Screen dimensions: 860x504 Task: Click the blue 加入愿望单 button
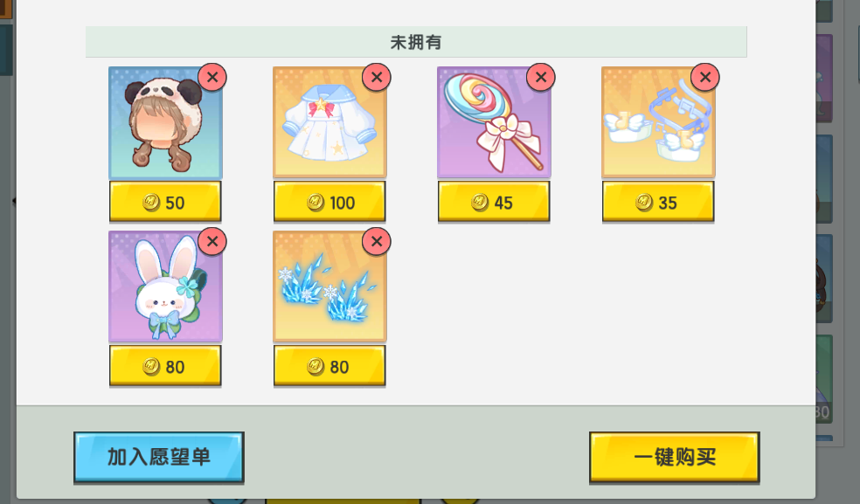click(159, 458)
